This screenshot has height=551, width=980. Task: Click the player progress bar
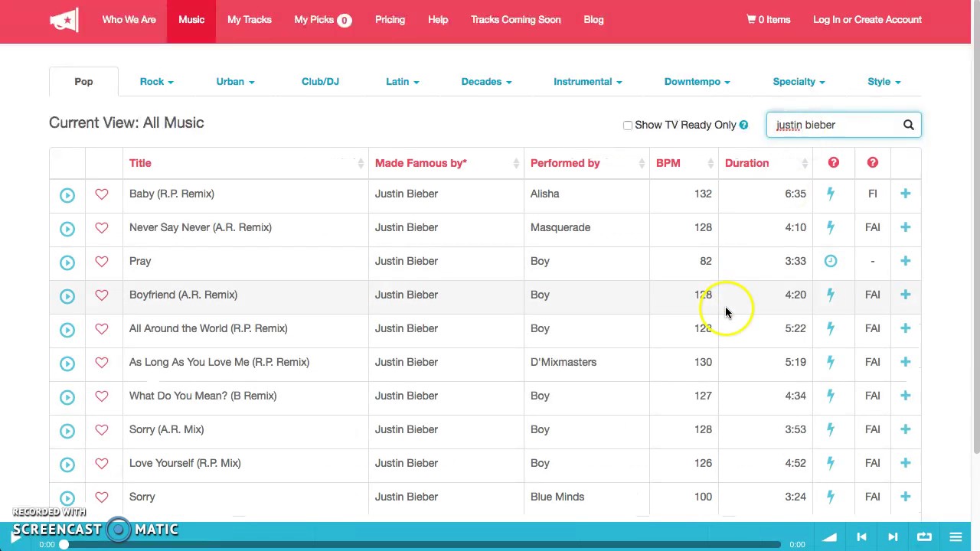point(421,545)
